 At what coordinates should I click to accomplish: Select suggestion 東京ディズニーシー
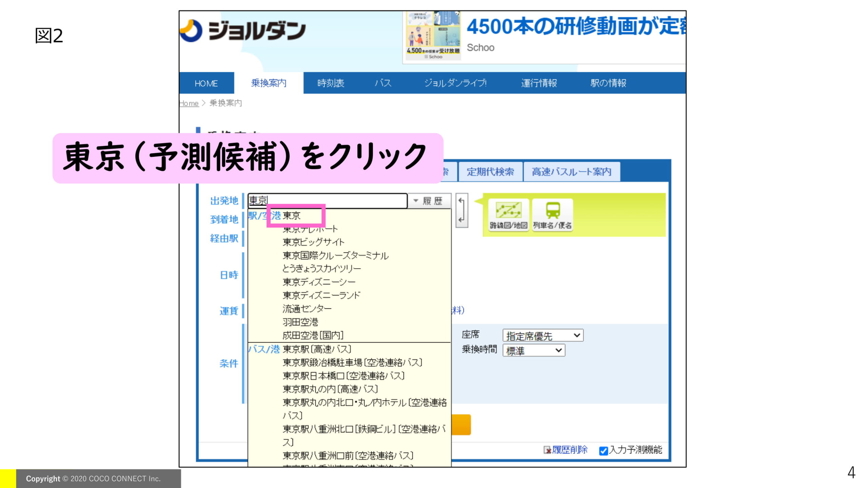pos(319,282)
